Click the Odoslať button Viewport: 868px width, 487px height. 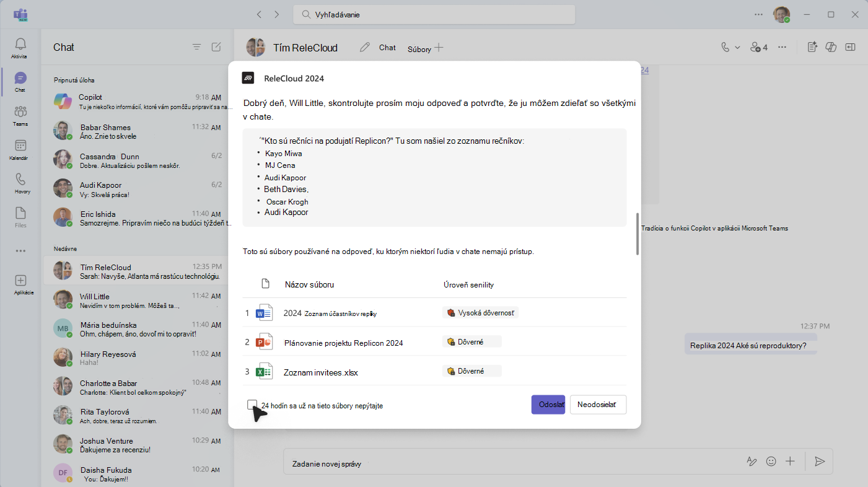548,405
